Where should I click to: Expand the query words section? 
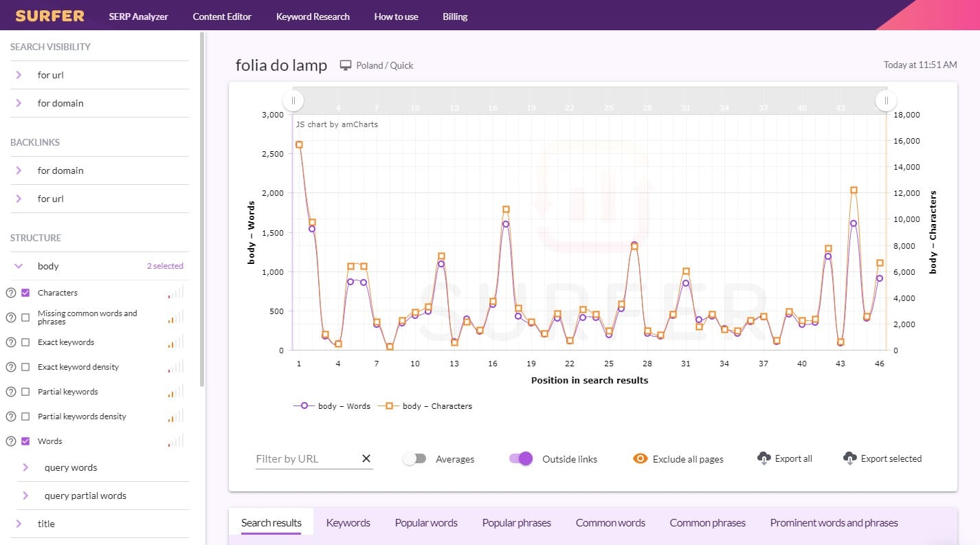(x=26, y=467)
